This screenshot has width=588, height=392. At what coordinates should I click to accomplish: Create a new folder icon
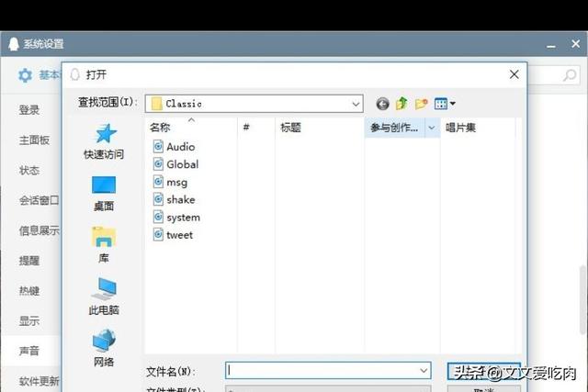pyautogui.click(x=421, y=104)
